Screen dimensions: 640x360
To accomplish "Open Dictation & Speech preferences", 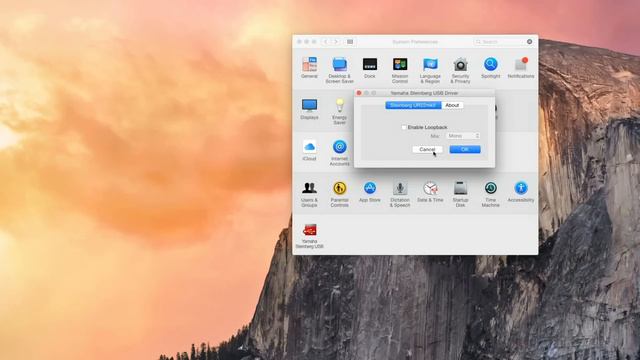I will click(x=400, y=194).
